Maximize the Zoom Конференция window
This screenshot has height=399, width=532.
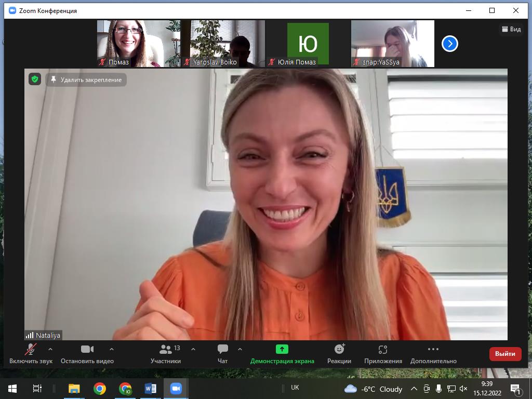click(492, 10)
